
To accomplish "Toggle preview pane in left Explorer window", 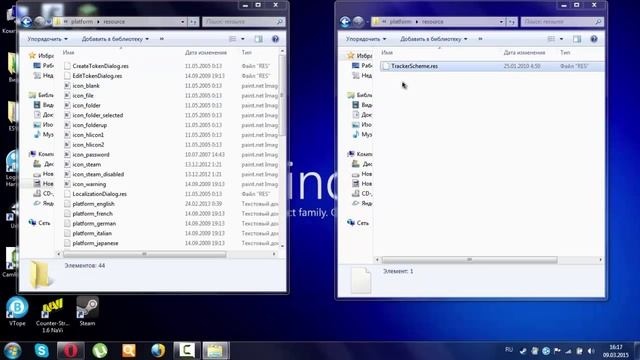I will coord(258,39).
